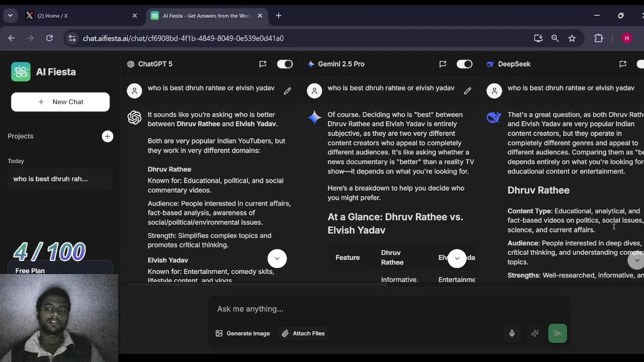
Task: Toggle ChatGPT 5 model switch off
Action: (x=285, y=64)
